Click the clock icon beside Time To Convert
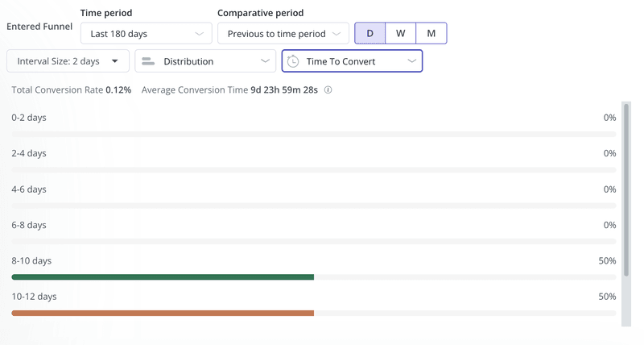Screen dimensions: 644x345 [x=293, y=61]
